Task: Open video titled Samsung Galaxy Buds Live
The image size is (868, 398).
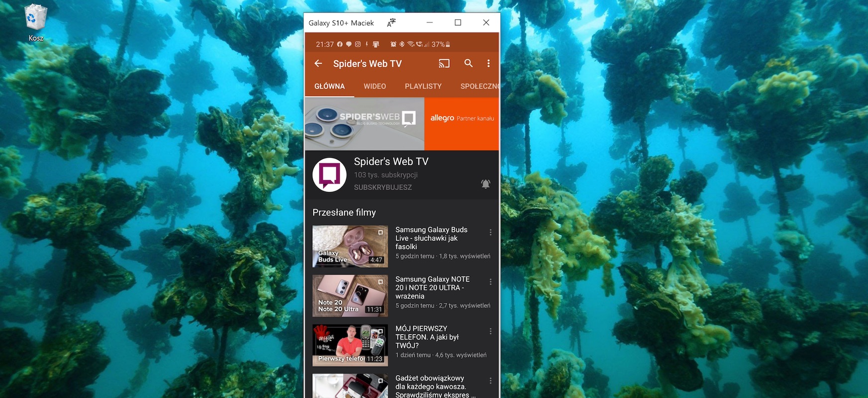Action: [431, 238]
